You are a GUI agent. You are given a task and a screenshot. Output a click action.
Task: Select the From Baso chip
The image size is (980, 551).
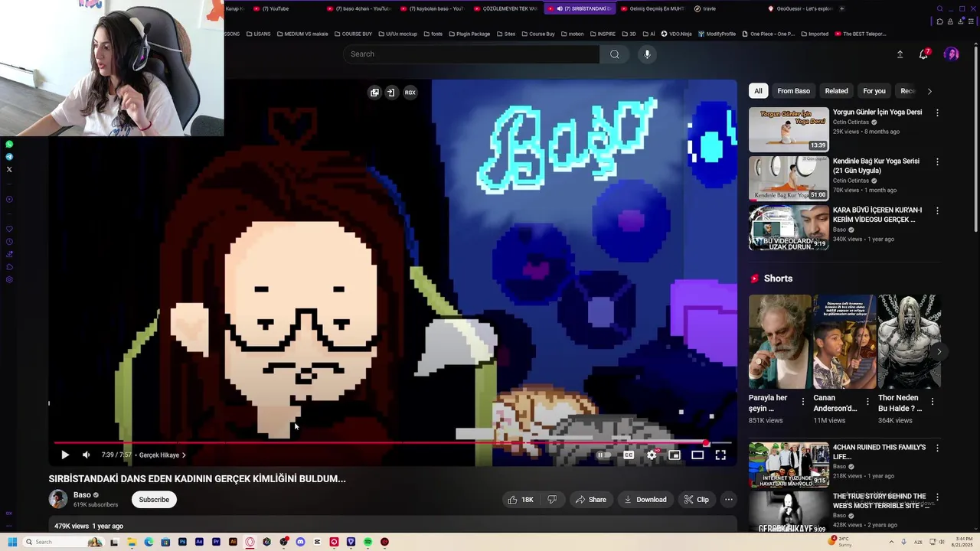click(x=793, y=91)
